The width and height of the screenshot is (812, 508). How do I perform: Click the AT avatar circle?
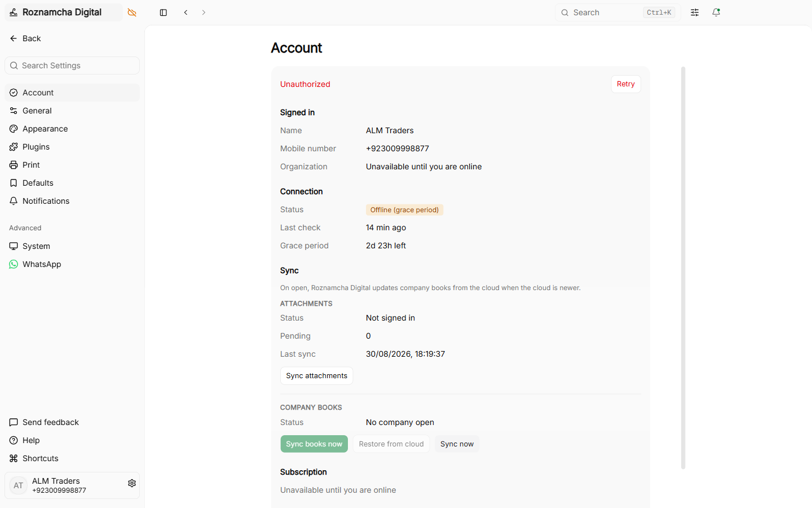(19, 485)
